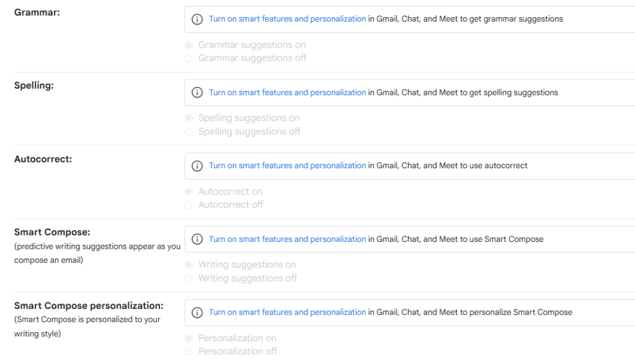This screenshot has height=364, width=635.
Task: Open smart features link in Grammar section
Action: coord(287,19)
